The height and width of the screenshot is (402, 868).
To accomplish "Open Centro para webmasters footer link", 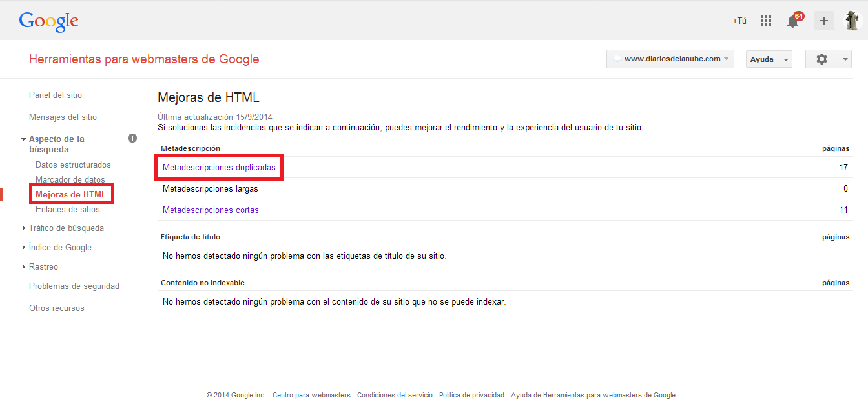I will [311, 395].
